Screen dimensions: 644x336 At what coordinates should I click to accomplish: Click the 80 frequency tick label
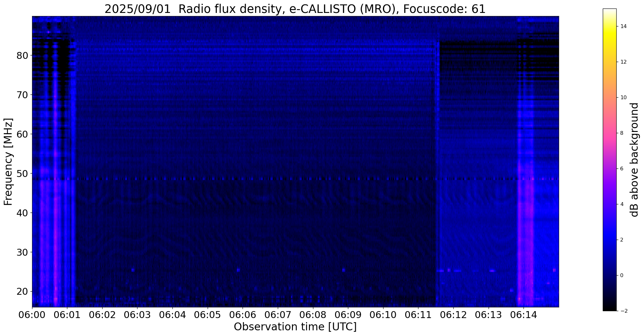(23, 55)
